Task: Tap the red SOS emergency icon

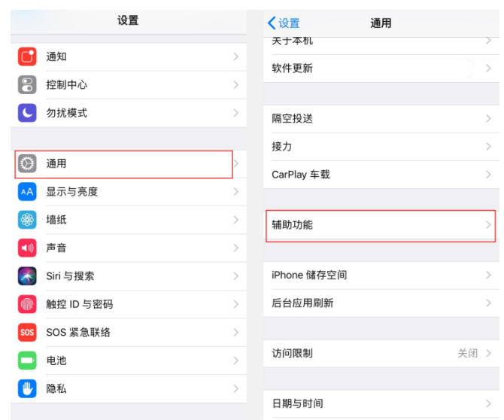Action: 27,332
